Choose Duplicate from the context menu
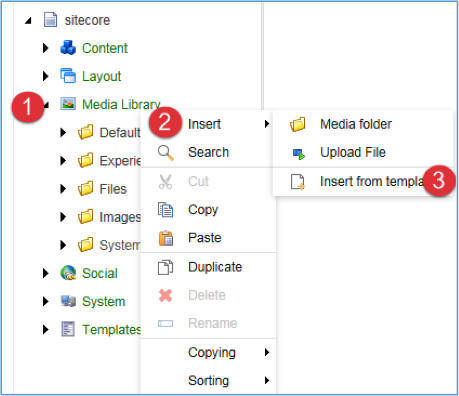 (208, 267)
